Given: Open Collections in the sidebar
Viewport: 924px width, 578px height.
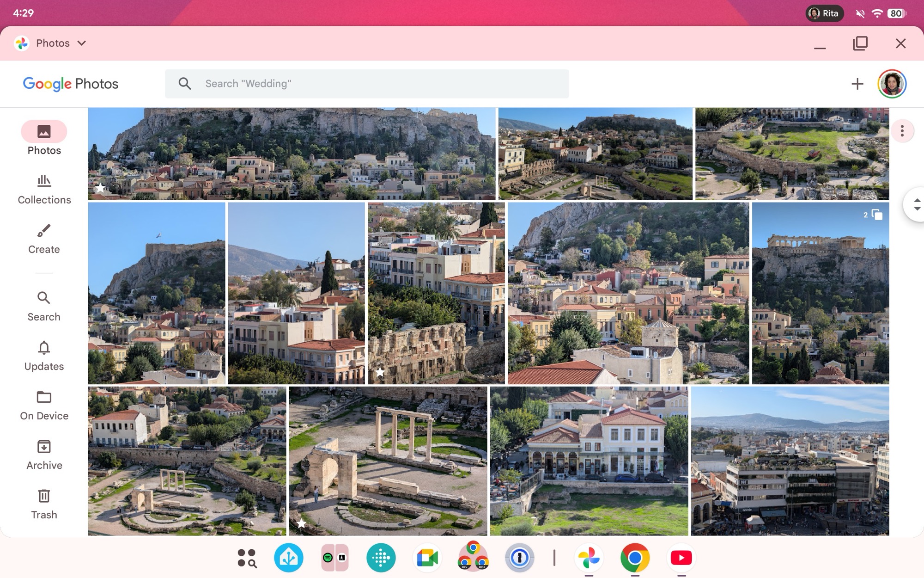Looking at the screenshot, I should (44, 189).
